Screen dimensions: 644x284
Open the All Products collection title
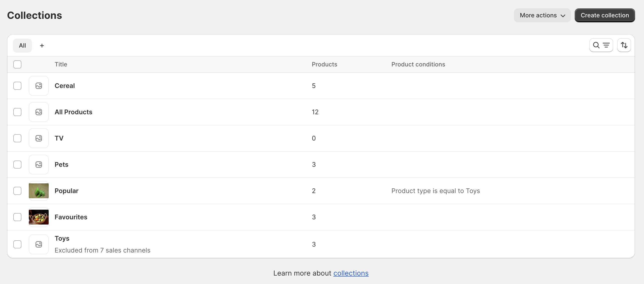(73, 112)
